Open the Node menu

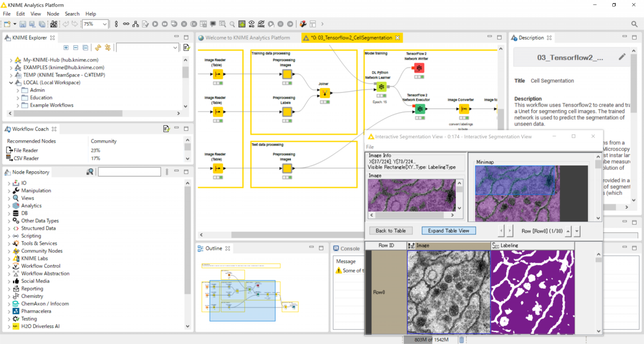53,14
